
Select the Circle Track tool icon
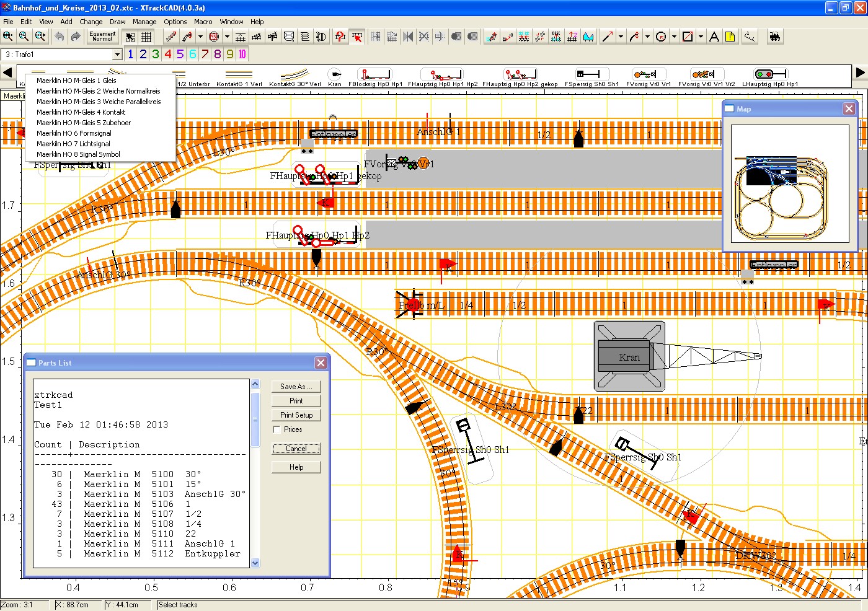(x=214, y=37)
